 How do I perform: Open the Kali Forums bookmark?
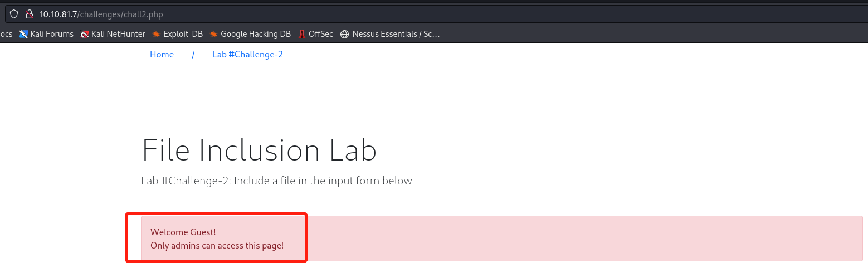point(46,34)
